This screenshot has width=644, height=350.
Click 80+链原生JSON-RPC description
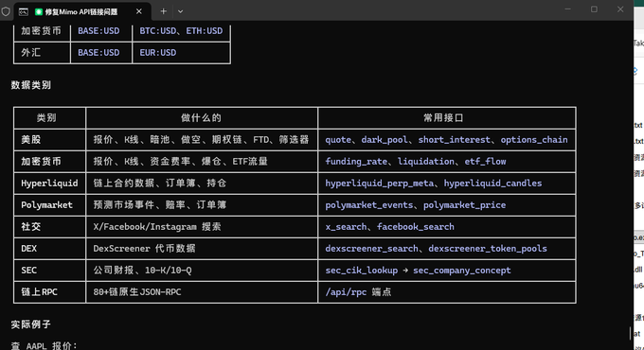pos(137,292)
